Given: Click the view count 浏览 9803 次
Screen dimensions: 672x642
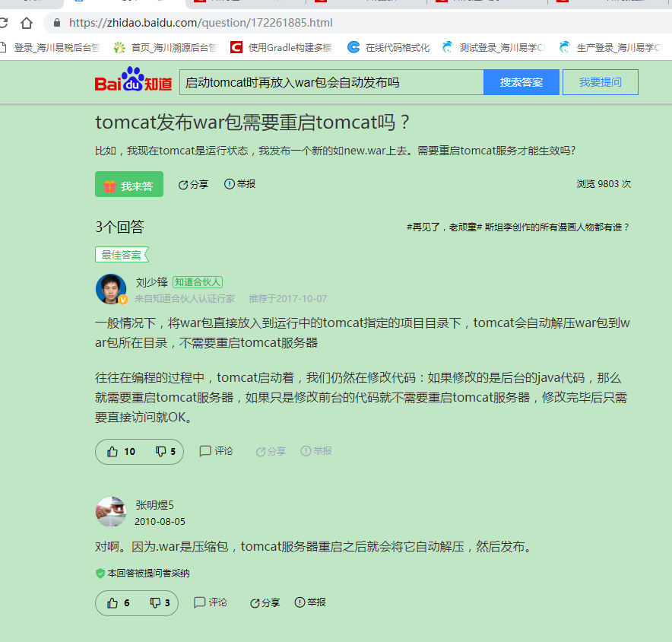Looking at the screenshot, I should (604, 184).
